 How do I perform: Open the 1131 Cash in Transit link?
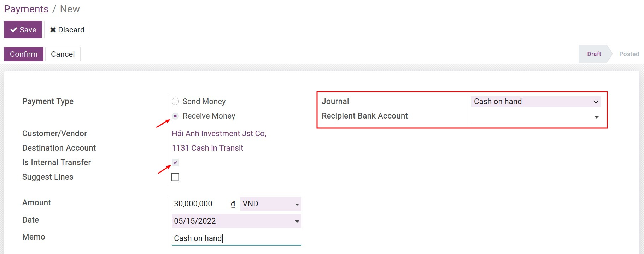click(207, 148)
